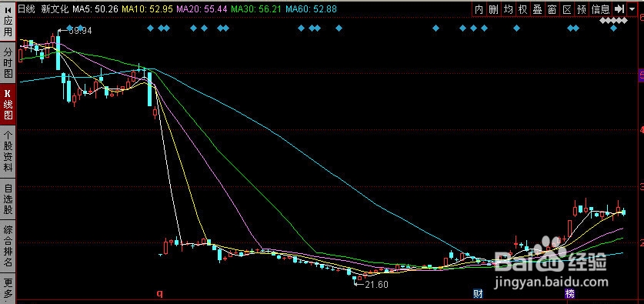Click the 删 delete toolbar button
Image resolution: width=644 pixels, height=304 pixels.
[x=494, y=9]
